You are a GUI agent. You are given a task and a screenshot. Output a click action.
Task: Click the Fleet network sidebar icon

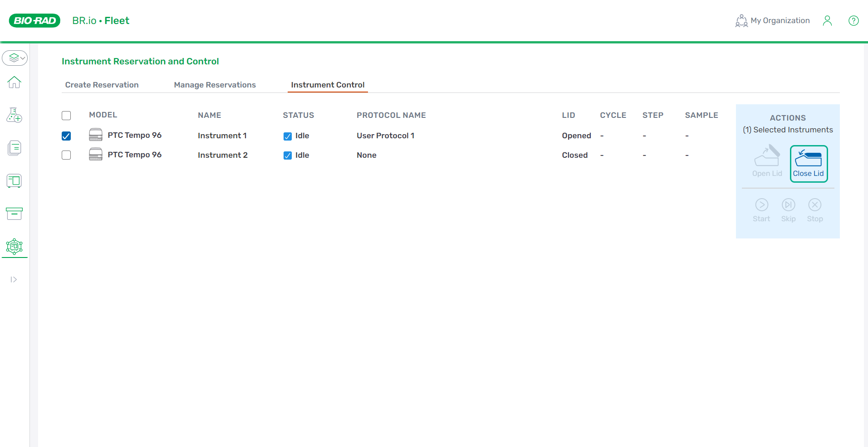click(x=15, y=247)
